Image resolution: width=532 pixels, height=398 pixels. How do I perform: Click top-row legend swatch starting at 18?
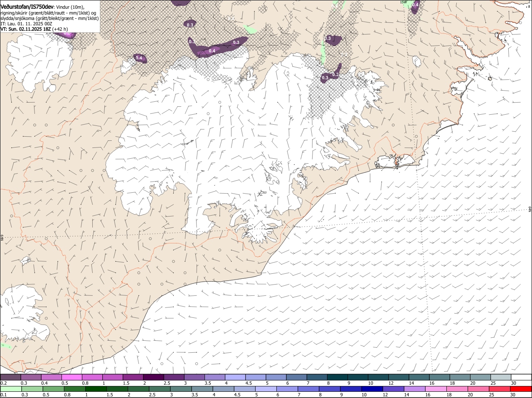[459, 377]
